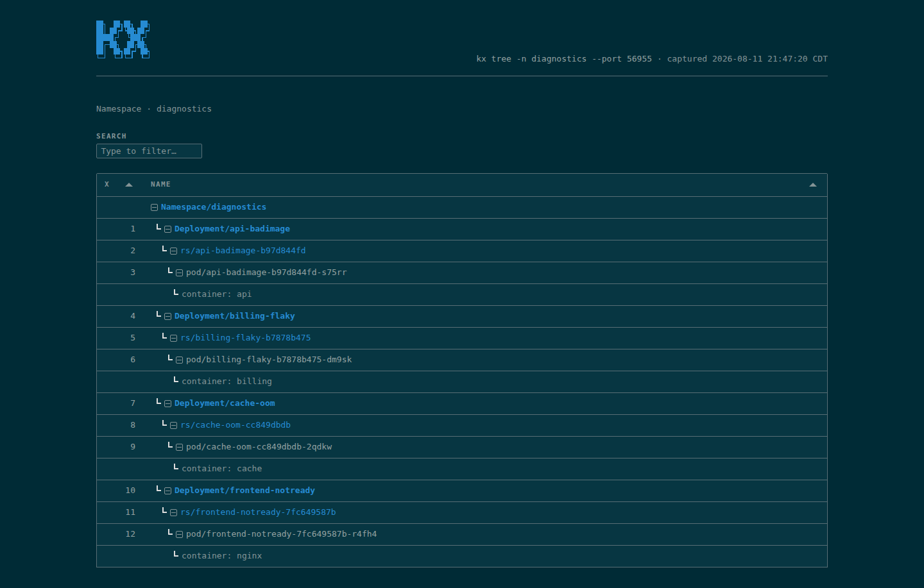Click the kx tree command text
This screenshot has height=588, width=924.
tap(564, 59)
